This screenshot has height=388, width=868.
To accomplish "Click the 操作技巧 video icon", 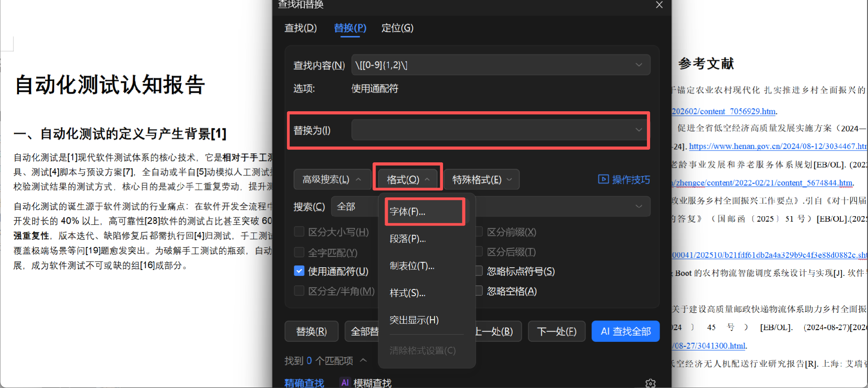I will (603, 179).
